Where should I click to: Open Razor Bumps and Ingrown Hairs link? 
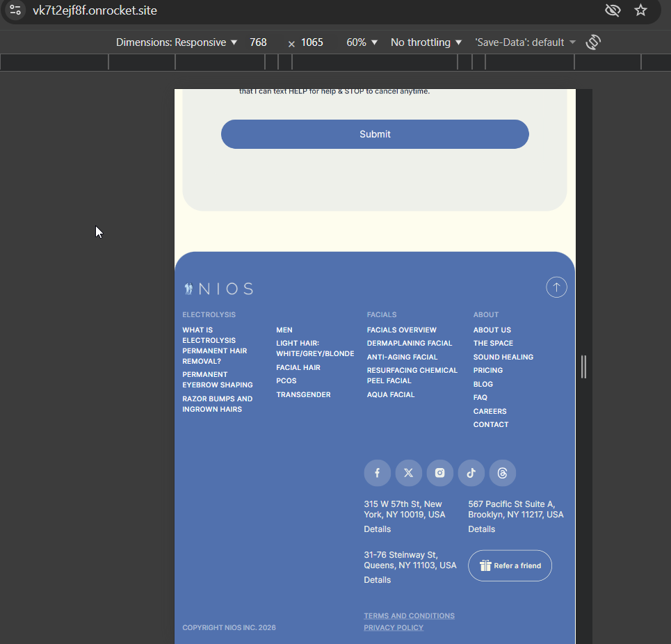[x=218, y=404]
